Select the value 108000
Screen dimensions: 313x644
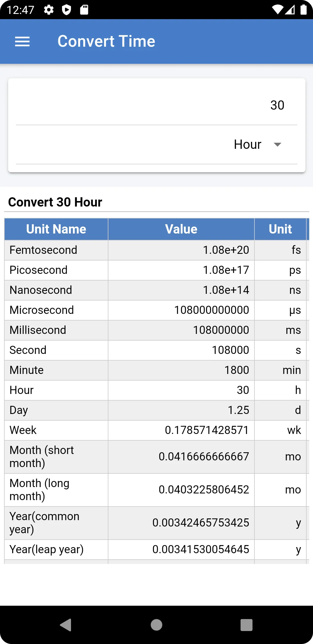[230, 350]
